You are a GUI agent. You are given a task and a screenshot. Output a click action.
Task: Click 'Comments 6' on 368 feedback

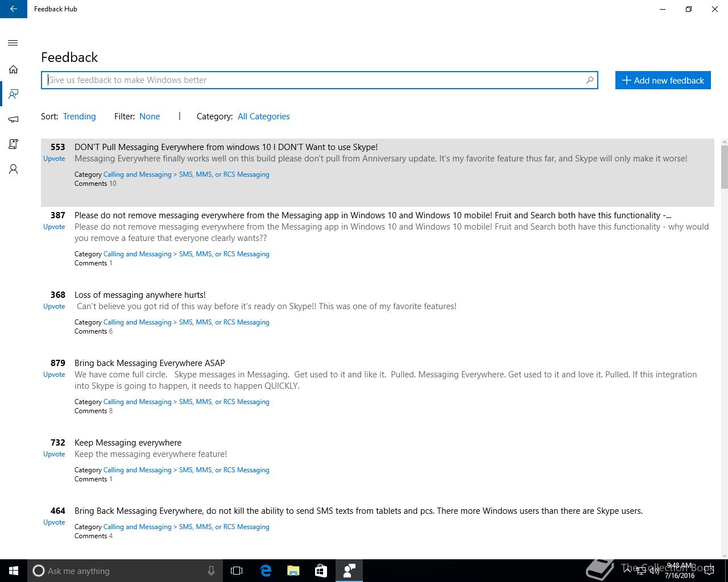(93, 331)
